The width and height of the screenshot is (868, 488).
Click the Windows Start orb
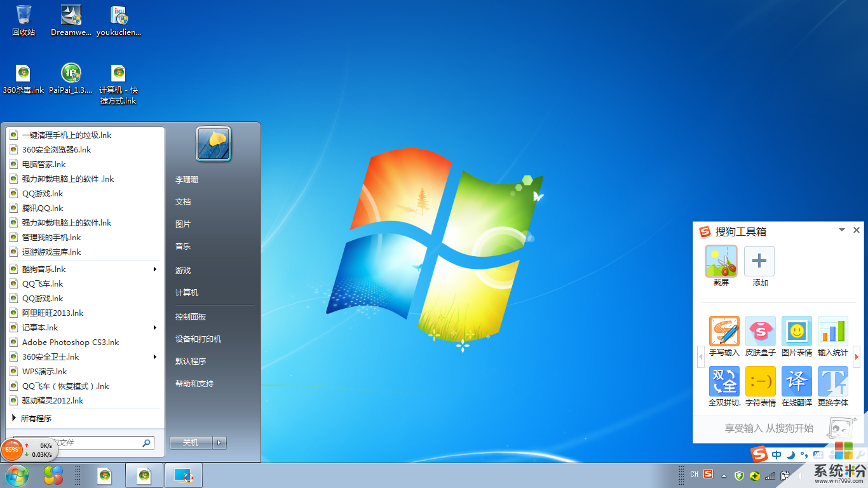tap(17, 475)
